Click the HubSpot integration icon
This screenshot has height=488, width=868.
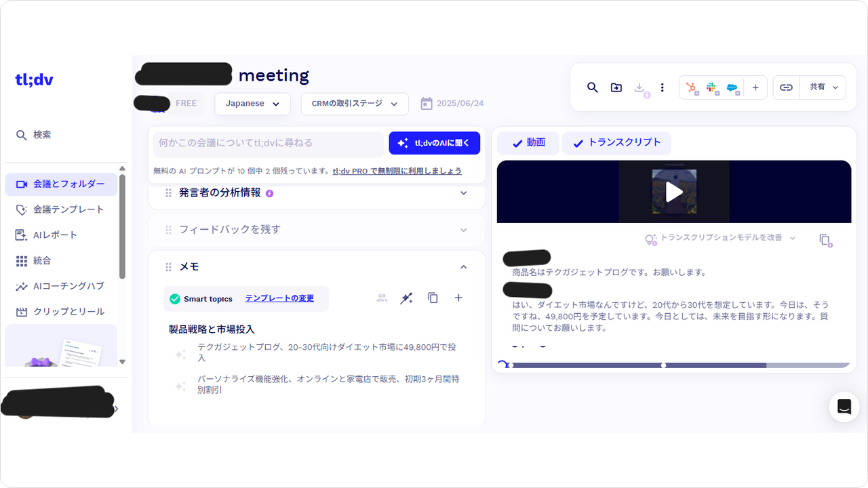(692, 88)
